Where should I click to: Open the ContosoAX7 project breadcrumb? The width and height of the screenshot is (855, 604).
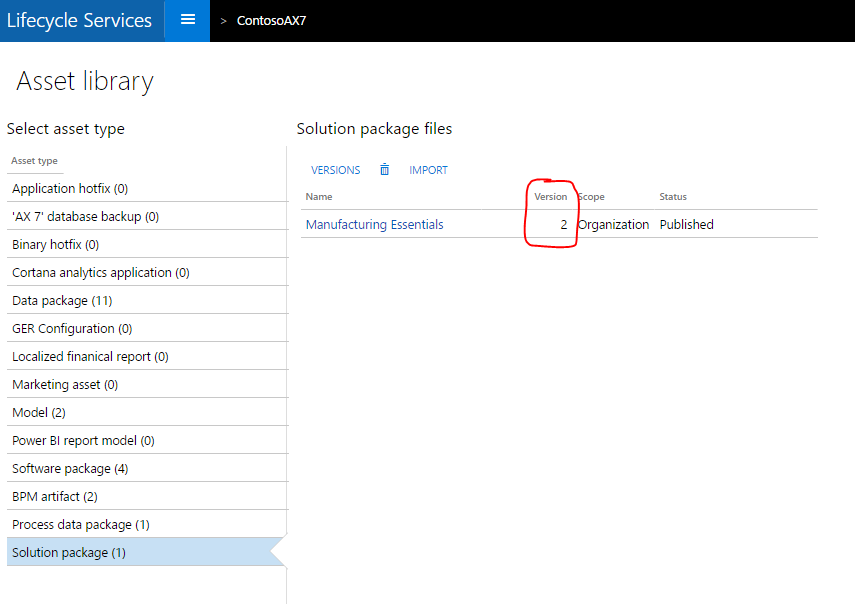(271, 20)
